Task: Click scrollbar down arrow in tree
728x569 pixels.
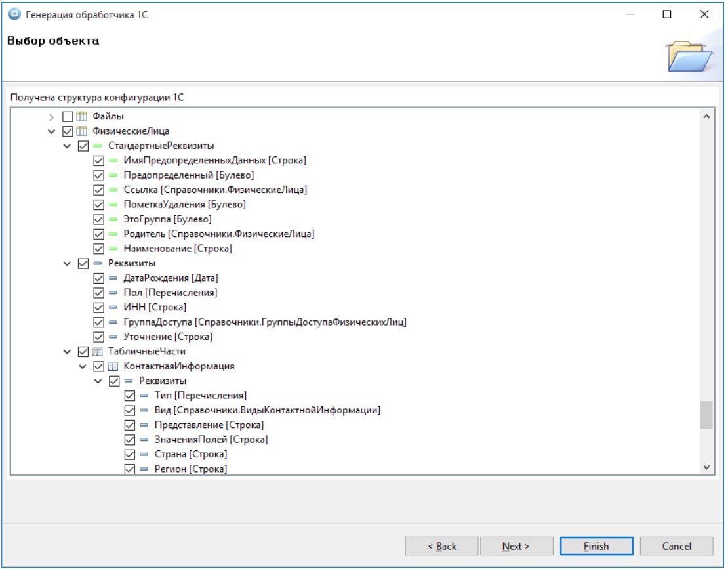Action: click(706, 467)
